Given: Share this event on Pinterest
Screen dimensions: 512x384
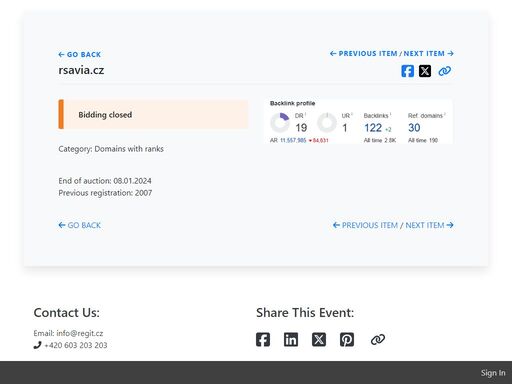Looking at the screenshot, I should coord(347,340).
